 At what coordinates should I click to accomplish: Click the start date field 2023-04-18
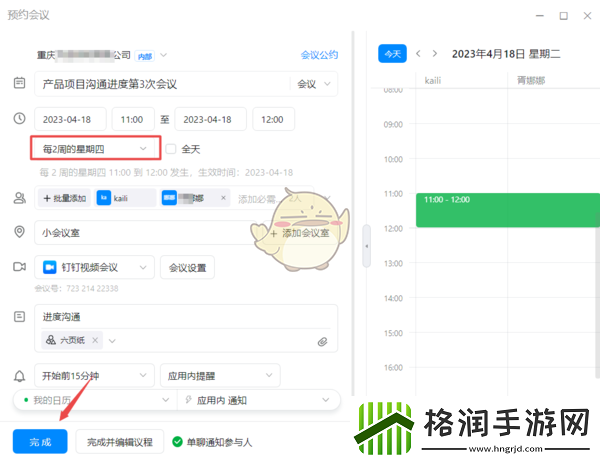click(x=70, y=119)
